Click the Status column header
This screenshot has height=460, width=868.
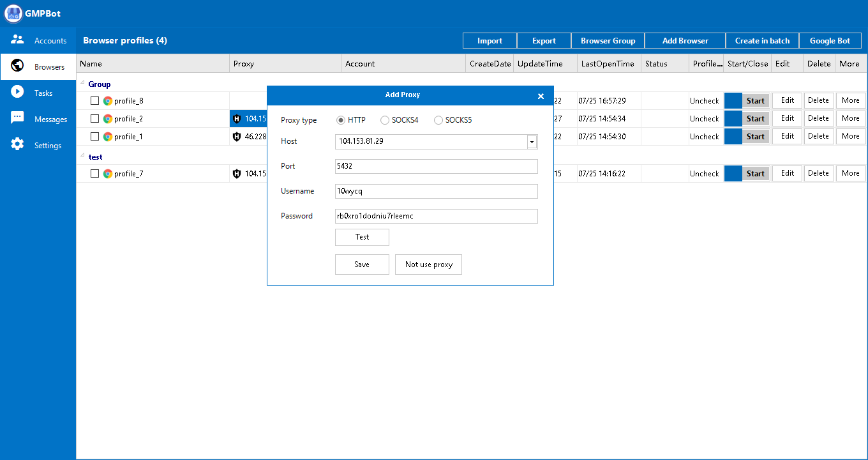665,64
